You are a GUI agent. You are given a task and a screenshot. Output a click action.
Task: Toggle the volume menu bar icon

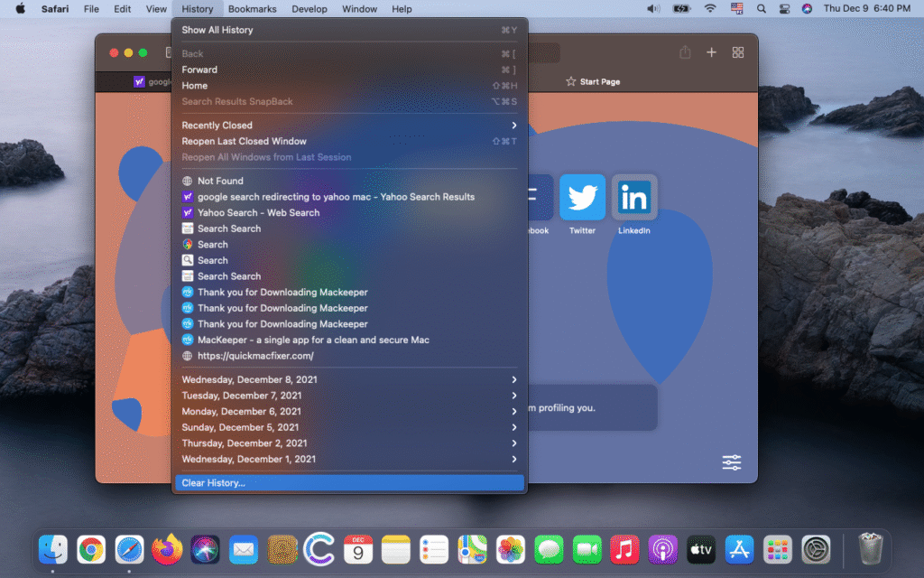(654, 9)
